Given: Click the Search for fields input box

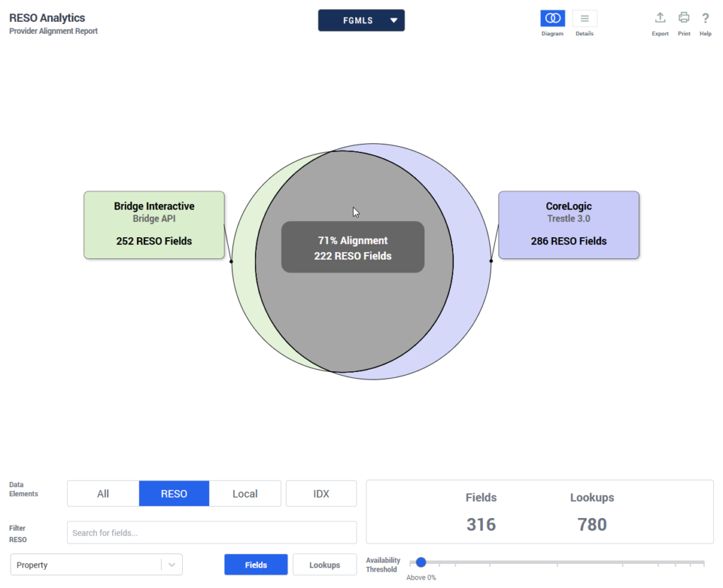Looking at the screenshot, I should click(212, 532).
